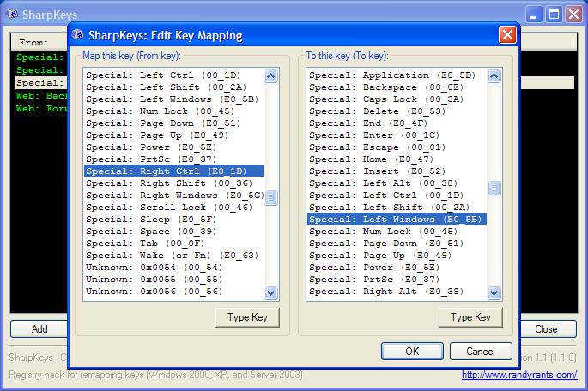Choose Application (E0_5D) in To key list
Image resolution: width=588 pixels, height=391 pixels.
[x=397, y=75]
